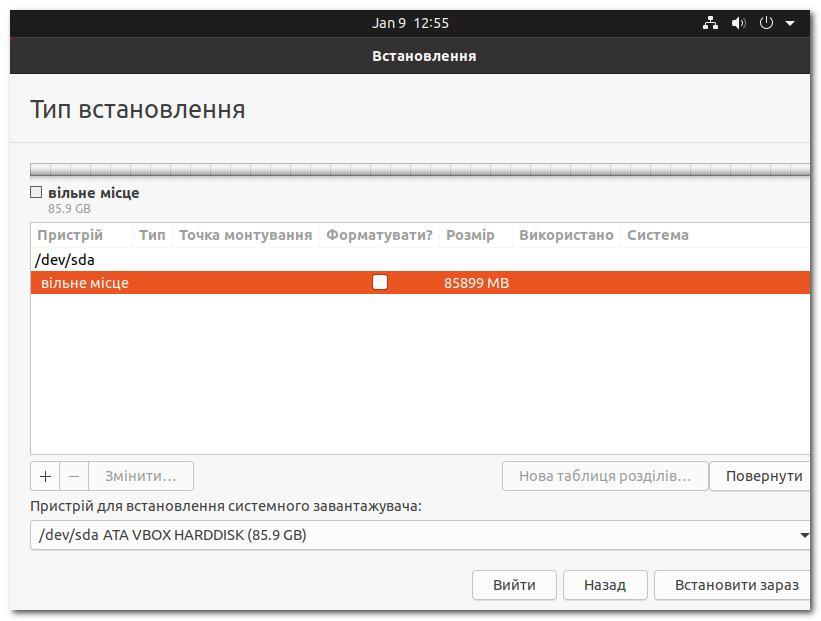This screenshot has width=821, height=621.
Task: Click the power icon in top bar
Action: pyautogui.click(x=765, y=22)
